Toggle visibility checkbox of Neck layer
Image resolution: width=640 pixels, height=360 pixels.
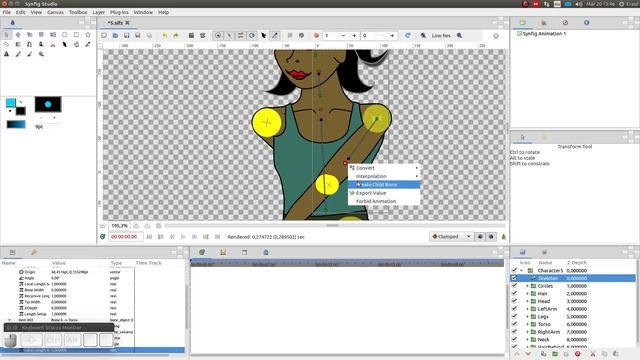click(514, 339)
